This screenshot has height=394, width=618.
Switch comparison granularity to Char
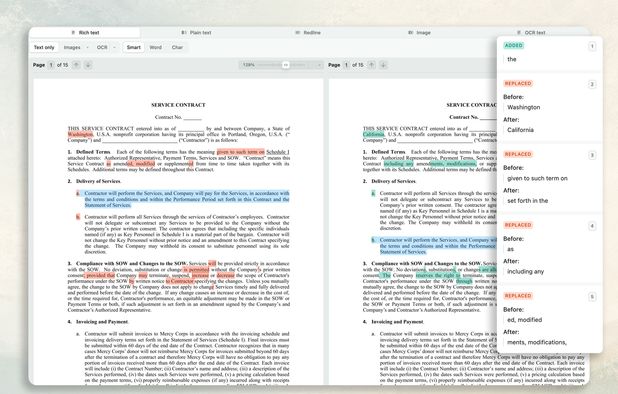tap(177, 47)
